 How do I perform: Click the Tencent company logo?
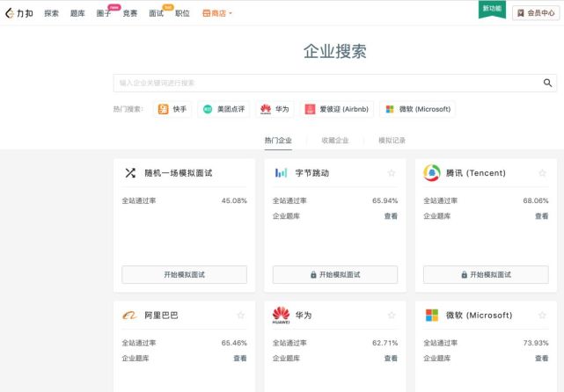432,173
